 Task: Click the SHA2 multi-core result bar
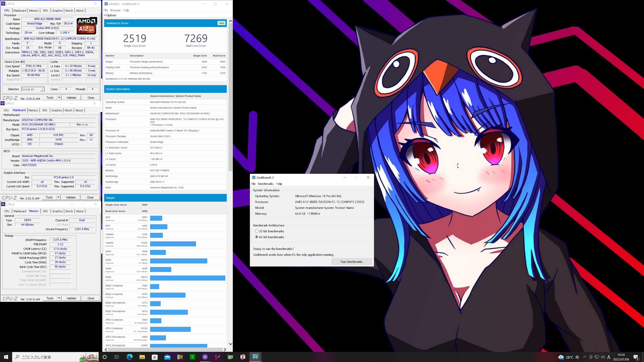click(187, 278)
